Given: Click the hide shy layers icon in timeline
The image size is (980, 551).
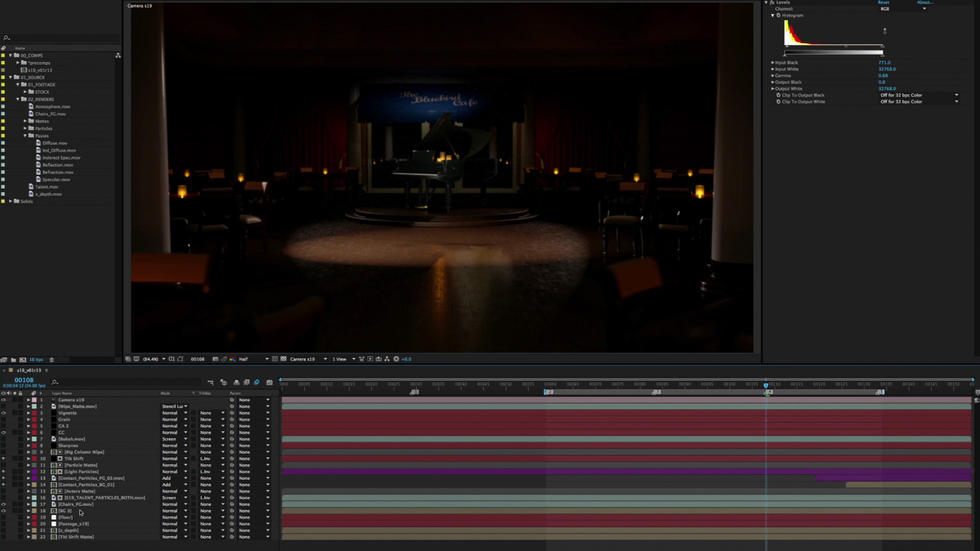Looking at the screenshot, I should tap(236, 382).
